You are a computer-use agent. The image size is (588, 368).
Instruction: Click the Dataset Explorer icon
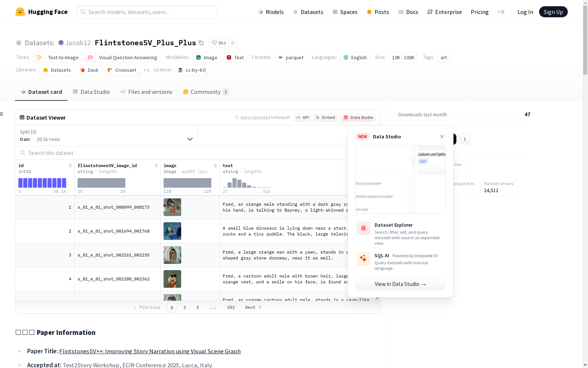(x=363, y=228)
